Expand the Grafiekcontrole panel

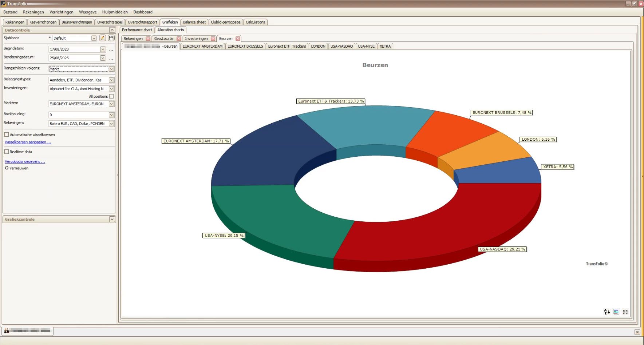tap(112, 219)
